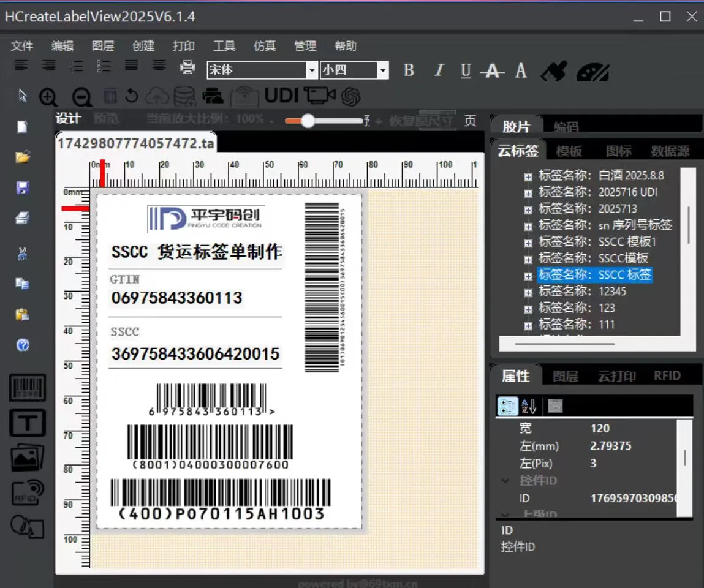Insert a barcode with the barcode tool

28,387
